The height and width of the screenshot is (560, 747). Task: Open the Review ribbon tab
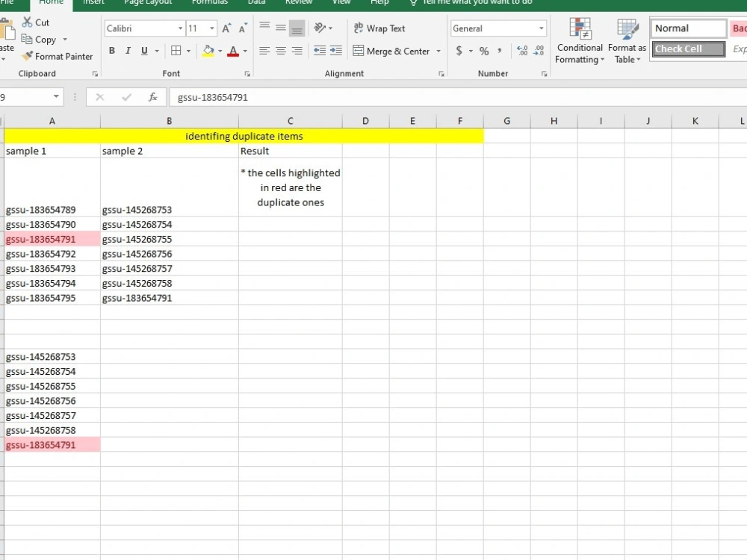[x=299, y=2]
